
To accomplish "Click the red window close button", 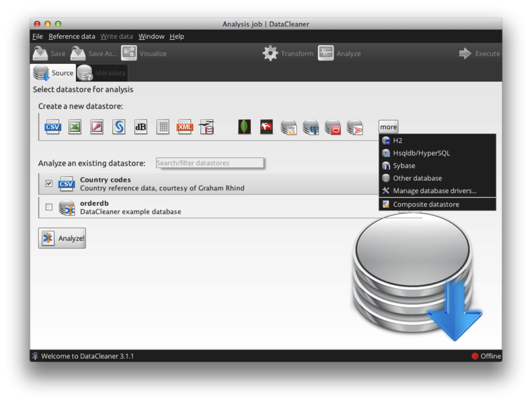I will [x=37, y=24].
